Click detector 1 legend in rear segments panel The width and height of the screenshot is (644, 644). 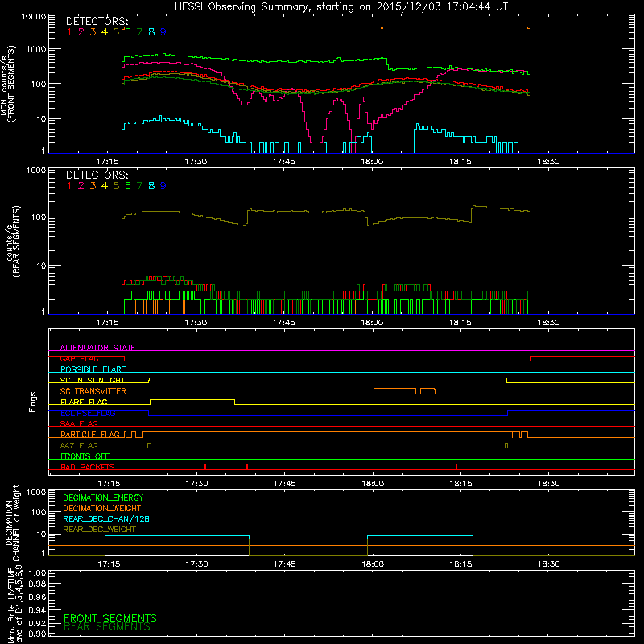click(69, 186)
